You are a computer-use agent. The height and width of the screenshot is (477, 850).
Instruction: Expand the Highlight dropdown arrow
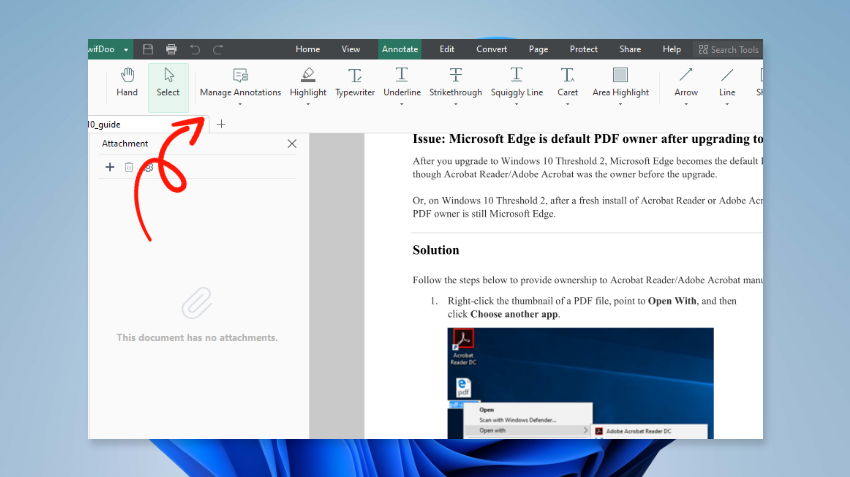308,104
